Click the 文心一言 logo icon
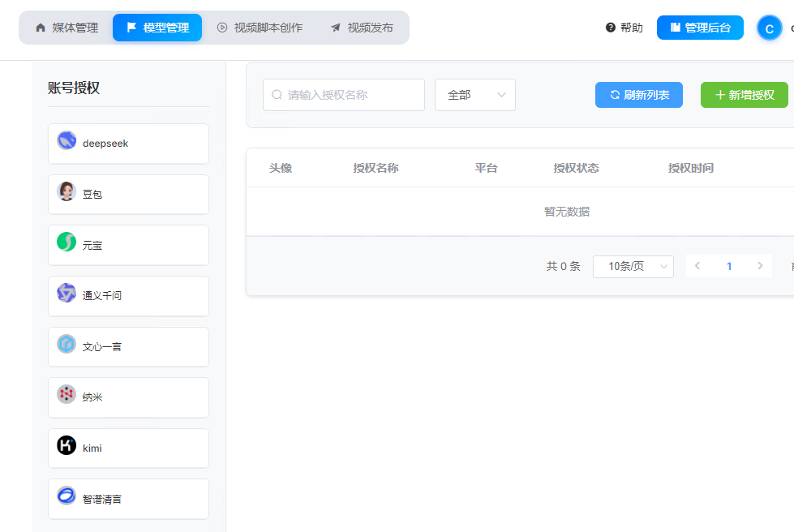 (67, 344)
